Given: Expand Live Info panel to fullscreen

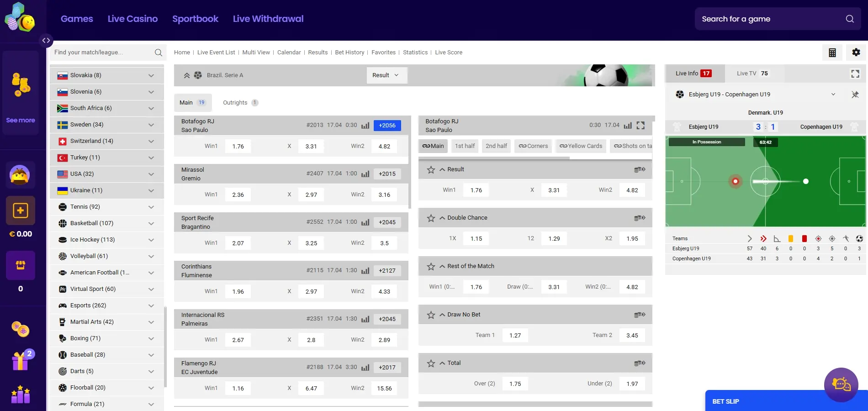Looking at the screenshot, I should click(x=855, y=73).
